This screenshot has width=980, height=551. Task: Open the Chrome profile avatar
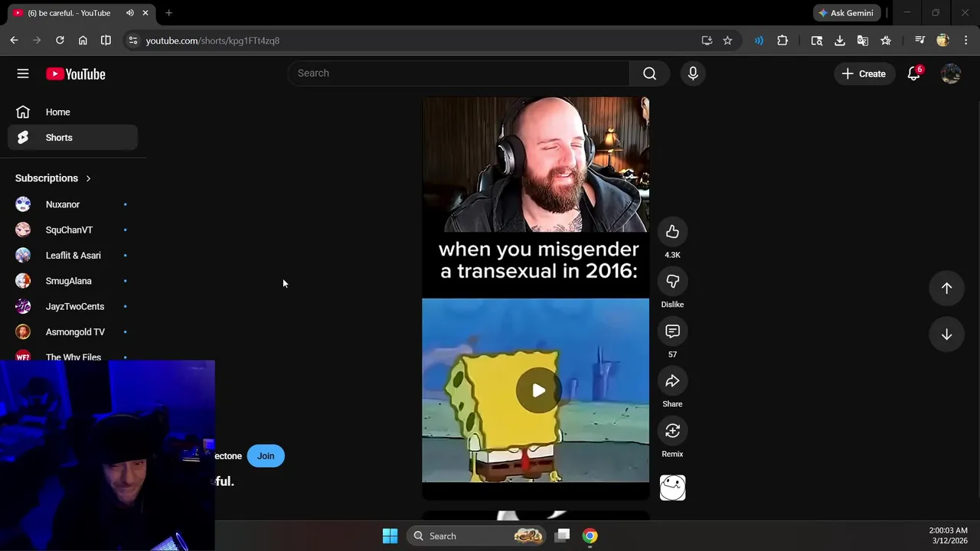[943, 41]
